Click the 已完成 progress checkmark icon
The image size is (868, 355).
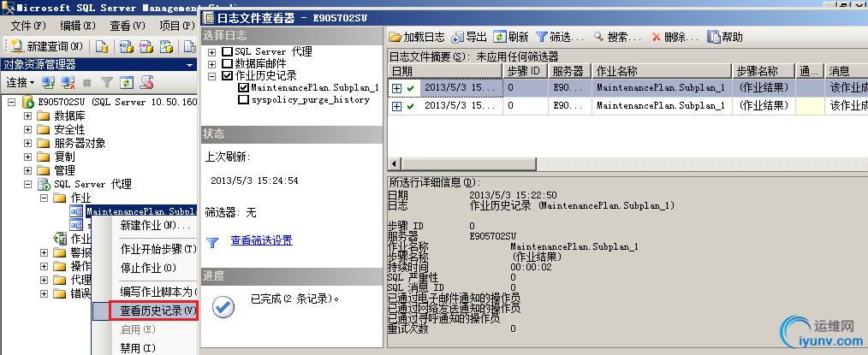pos(223,307)
